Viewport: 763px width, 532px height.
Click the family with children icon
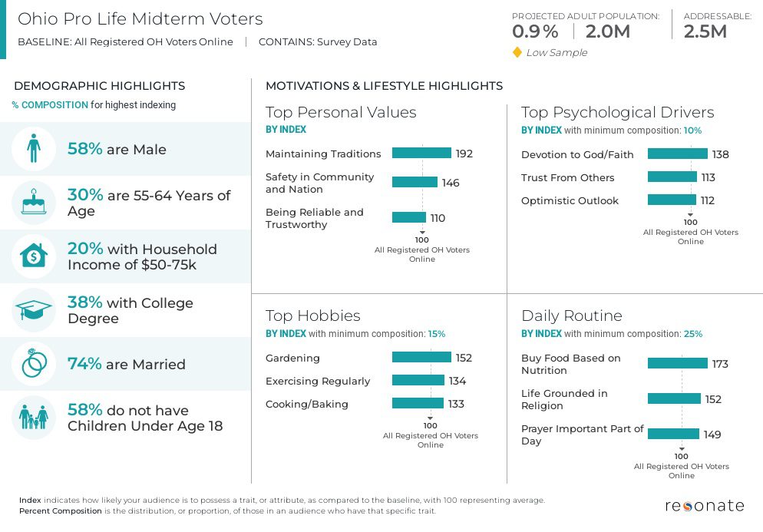coord(34,418)
